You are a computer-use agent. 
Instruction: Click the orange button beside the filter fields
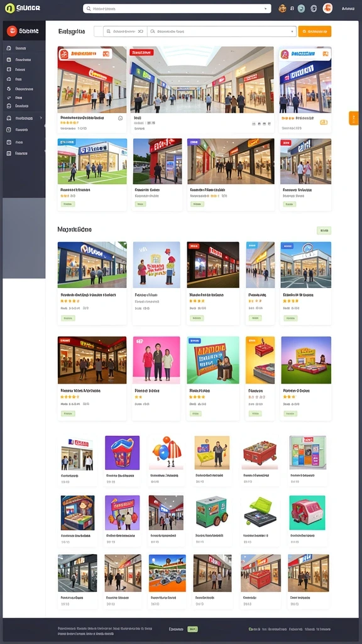click(314, 31)
